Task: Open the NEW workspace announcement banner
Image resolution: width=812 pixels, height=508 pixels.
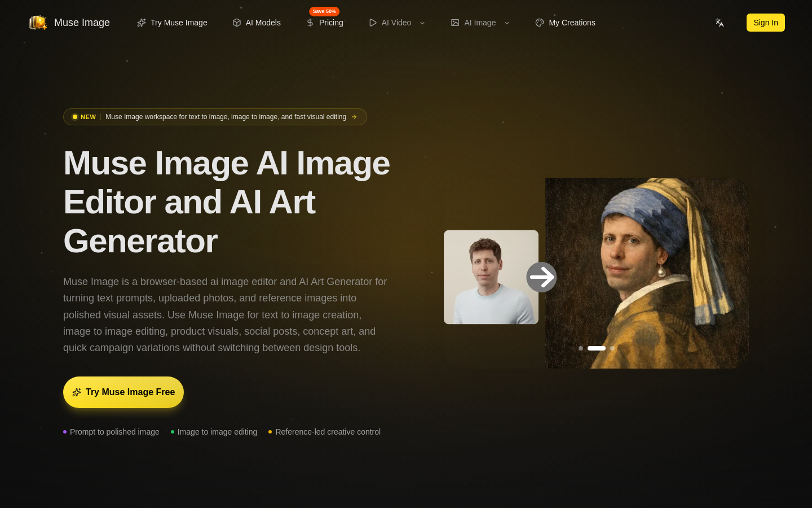Action: (x=215, y=117)
